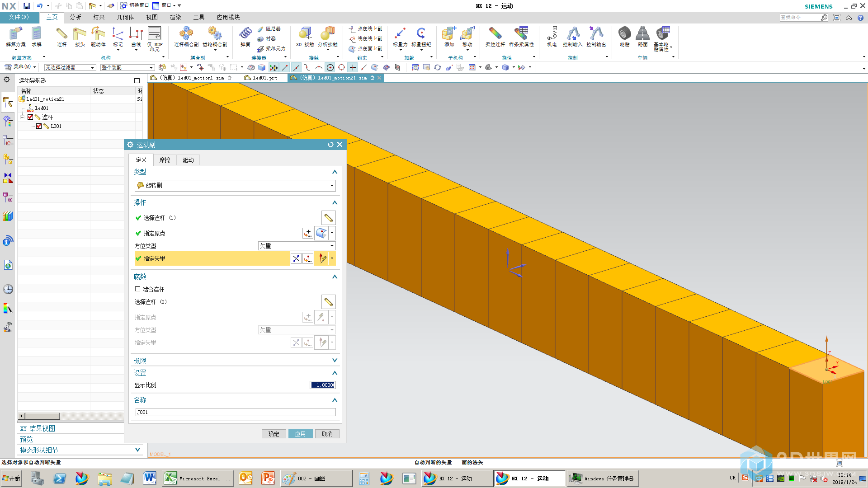
Task: Switch to the 摩擦 tab
Action: pyautogui.click(x=165, y=160)
